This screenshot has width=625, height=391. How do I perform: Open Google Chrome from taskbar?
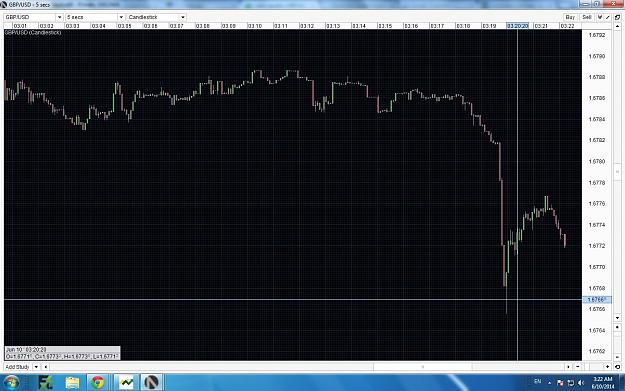[x=98, y=383]
